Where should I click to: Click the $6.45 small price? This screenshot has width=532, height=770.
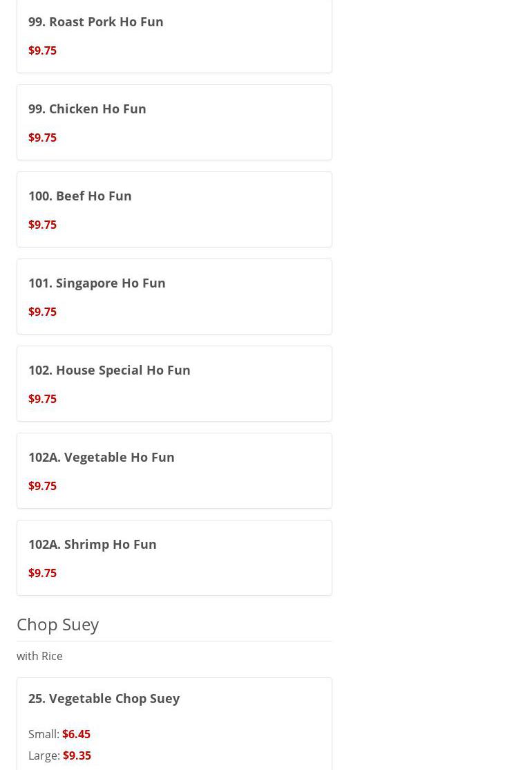[76, 734]
